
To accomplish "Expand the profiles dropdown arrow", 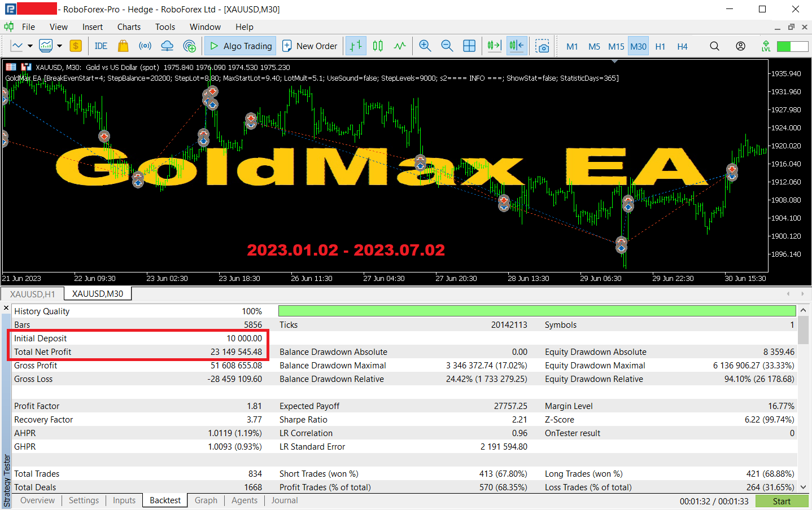I will coord(59,46).
